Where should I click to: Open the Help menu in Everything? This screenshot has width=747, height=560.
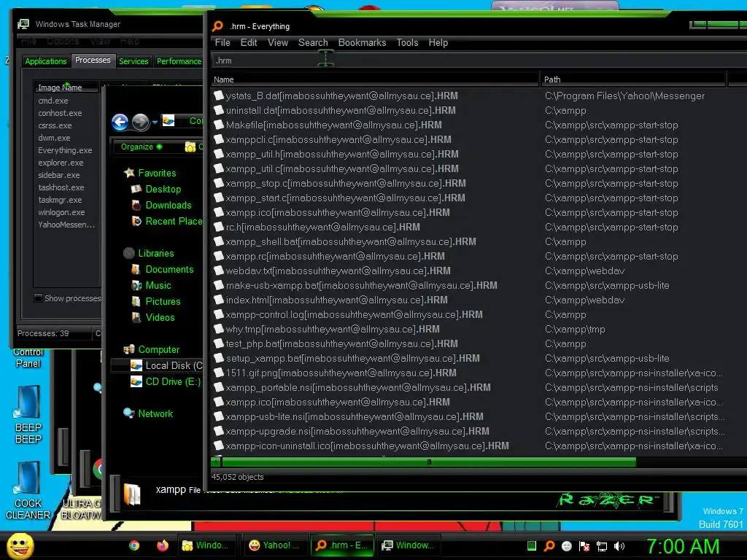click(x=438, y=43)
